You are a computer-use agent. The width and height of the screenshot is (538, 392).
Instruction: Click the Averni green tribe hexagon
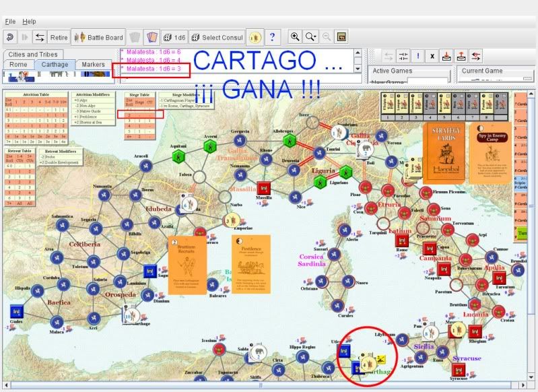pyautogui.click(x=209, y=147)
